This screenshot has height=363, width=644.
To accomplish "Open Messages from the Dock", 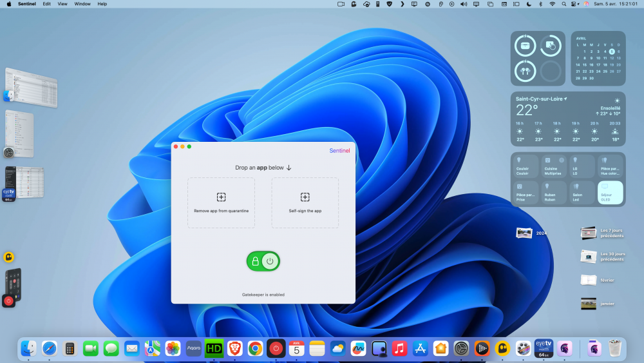I will [x=111, y=349].
